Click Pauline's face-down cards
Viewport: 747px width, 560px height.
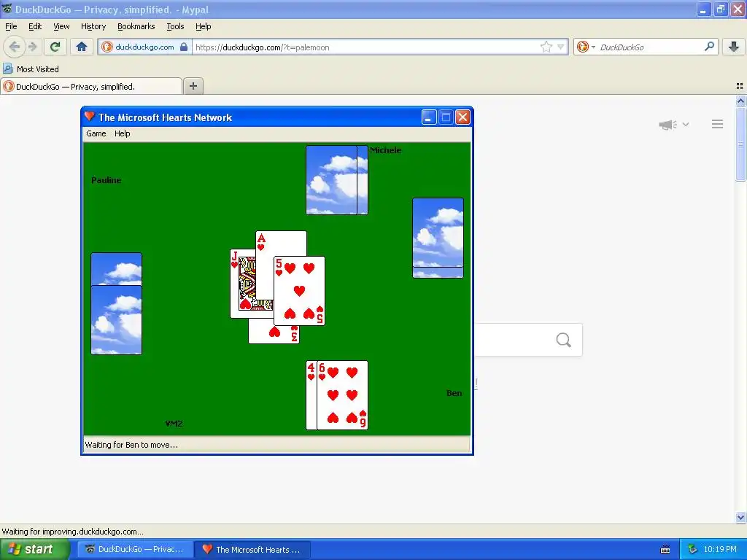point(116,304)
